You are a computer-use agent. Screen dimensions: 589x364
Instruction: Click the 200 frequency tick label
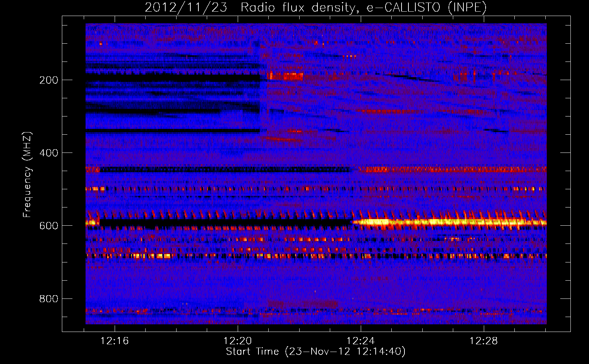click(x=49, y=80)
